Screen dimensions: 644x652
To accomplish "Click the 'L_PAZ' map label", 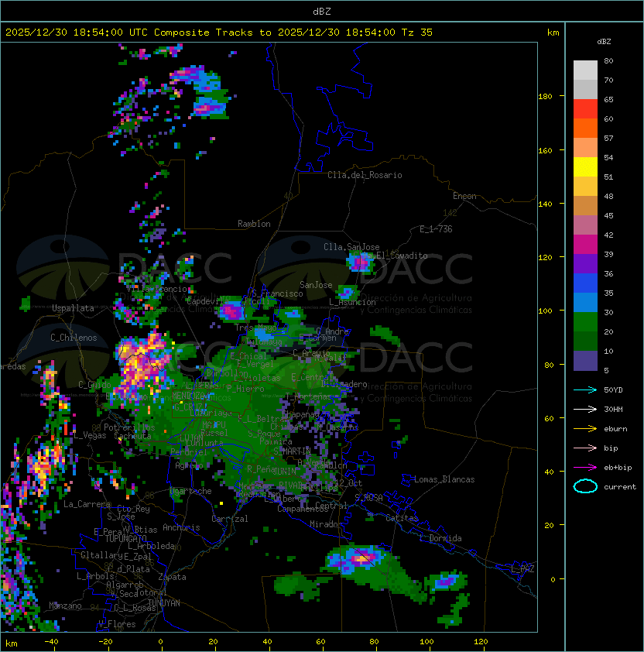I will point(522,569).
